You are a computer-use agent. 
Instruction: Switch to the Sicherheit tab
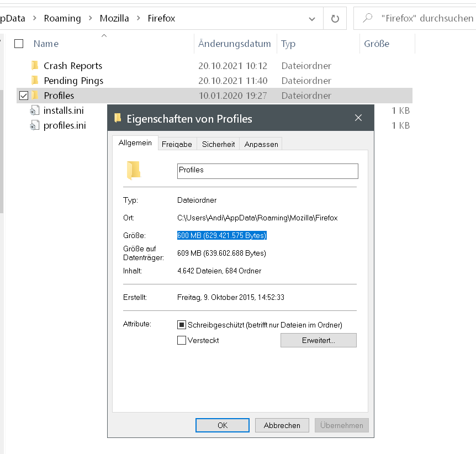point(218,144)
